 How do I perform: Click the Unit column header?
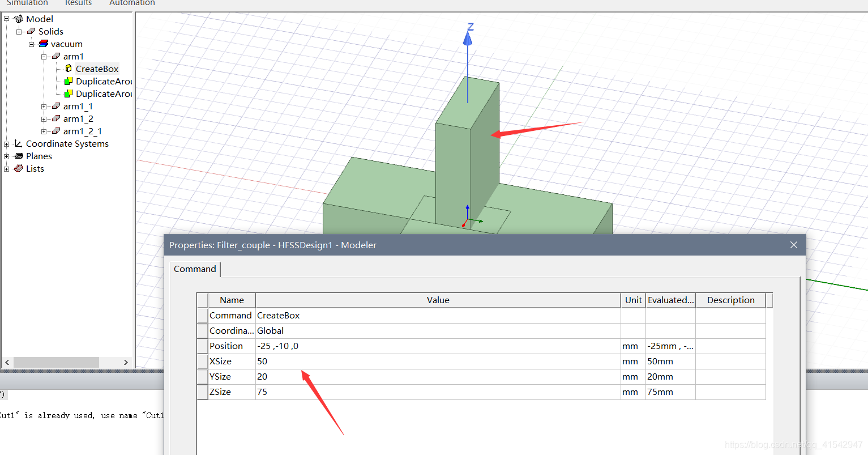(634, 300)
